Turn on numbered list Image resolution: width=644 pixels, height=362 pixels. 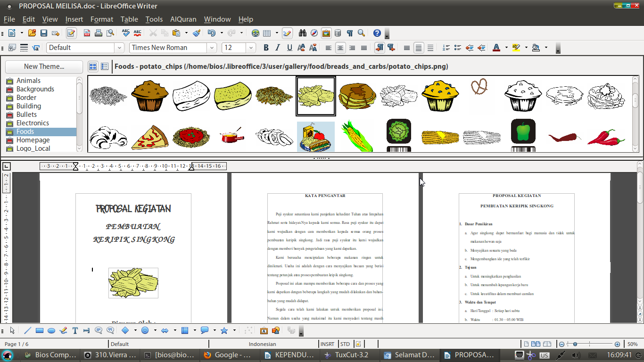click(446, 48)
